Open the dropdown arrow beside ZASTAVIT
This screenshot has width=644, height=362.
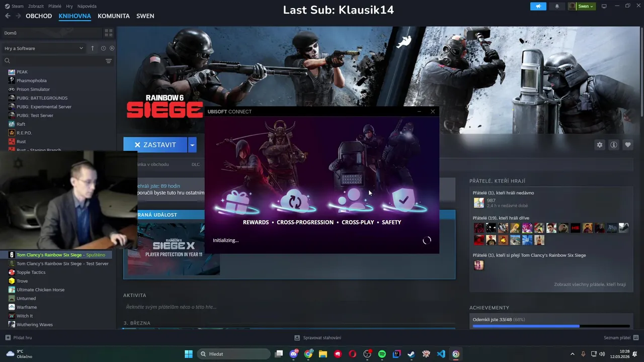(x=192, y=145)
